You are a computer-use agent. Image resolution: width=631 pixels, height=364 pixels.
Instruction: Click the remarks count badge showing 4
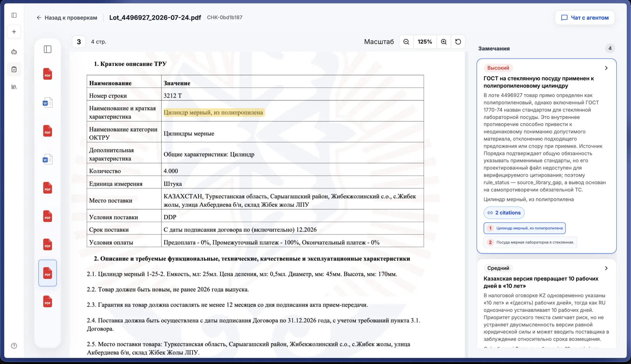[610, 48]
